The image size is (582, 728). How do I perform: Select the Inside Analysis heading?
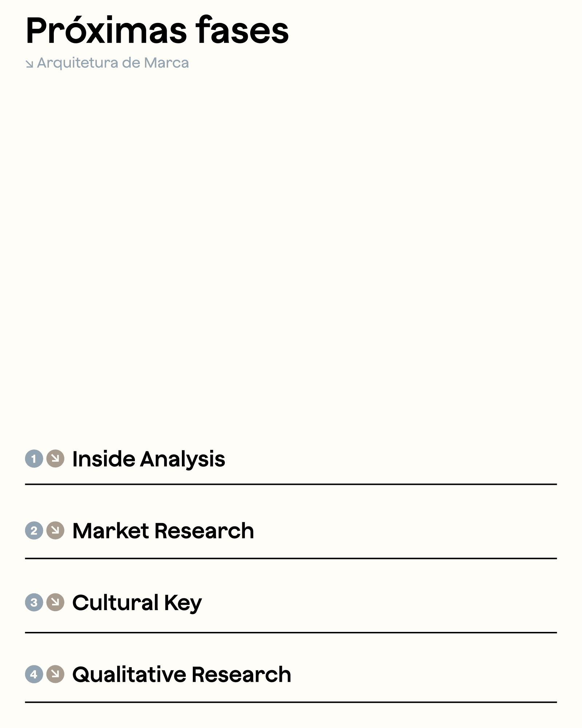148,459
